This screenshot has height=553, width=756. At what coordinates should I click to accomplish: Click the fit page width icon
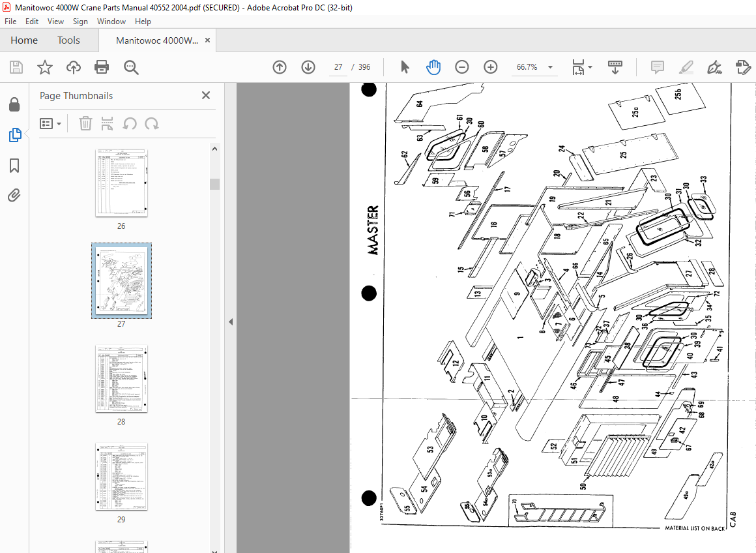tap(578, 67)
